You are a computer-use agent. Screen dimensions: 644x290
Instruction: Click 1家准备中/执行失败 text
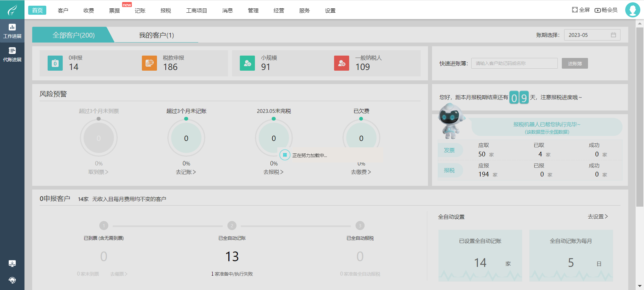(232, 274)
